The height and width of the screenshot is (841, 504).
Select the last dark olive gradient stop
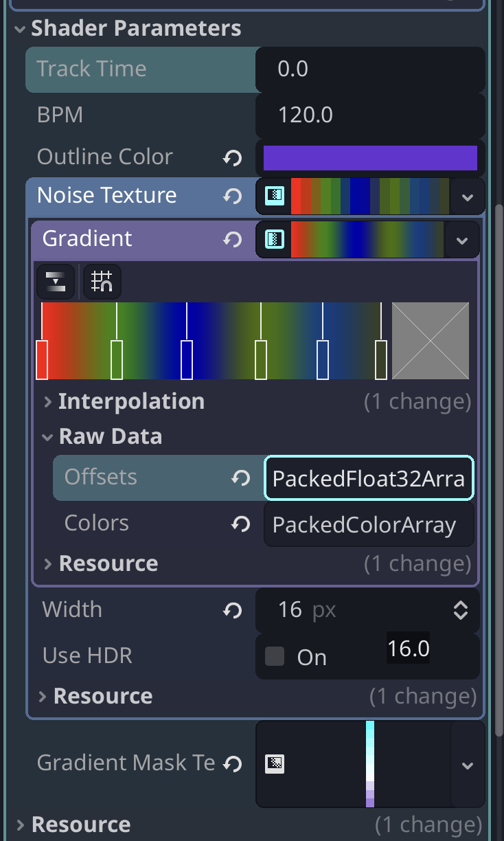coord(381,359)
